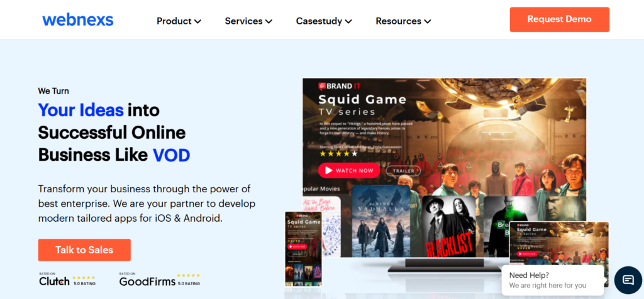Open the Casestudy dropdown menu
Viewport: 644px width, 299px height.
(x=324, y=21)
